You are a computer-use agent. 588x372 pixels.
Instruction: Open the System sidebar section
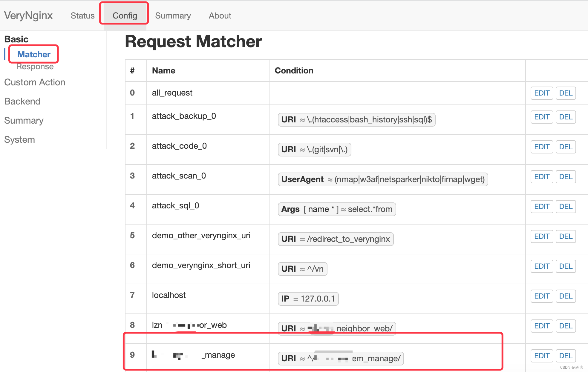[19, 139]
